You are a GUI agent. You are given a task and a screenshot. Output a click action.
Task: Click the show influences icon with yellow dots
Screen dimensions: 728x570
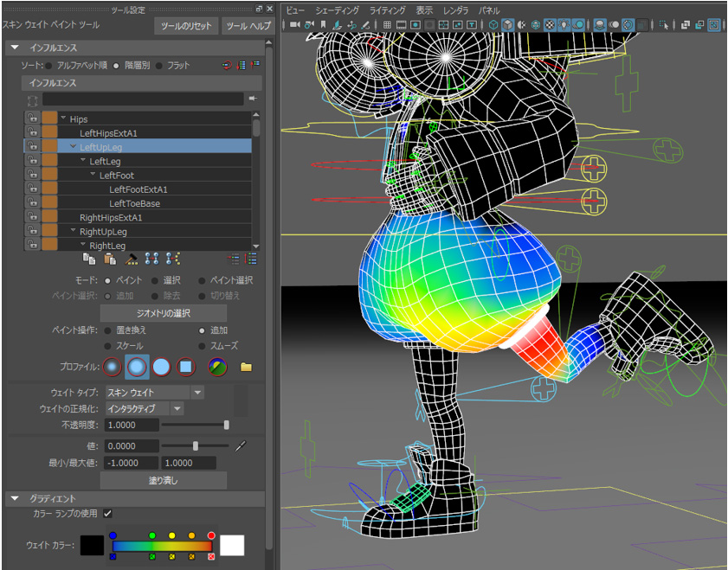(173, 259)
